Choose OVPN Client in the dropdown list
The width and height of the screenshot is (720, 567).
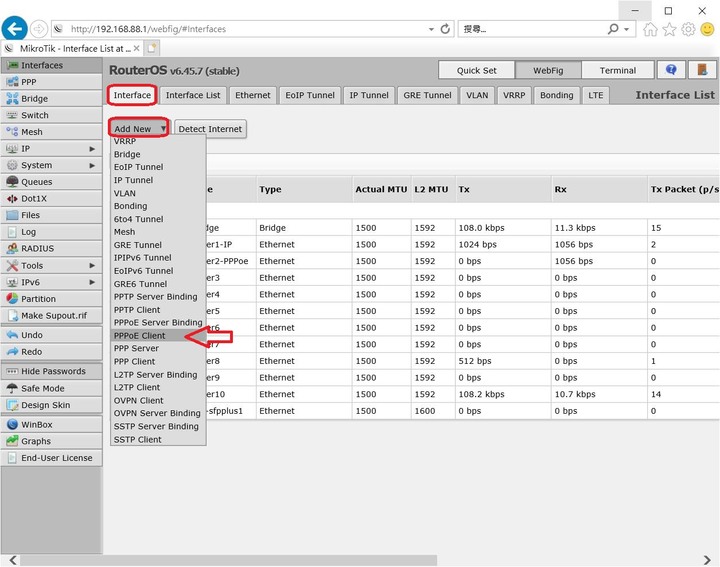tap(158, 400)
